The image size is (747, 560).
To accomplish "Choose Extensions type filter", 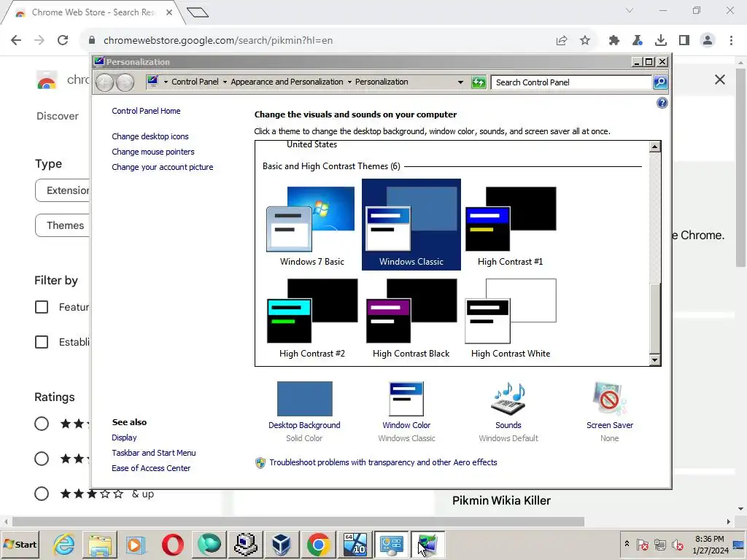I will coord(62,190).
